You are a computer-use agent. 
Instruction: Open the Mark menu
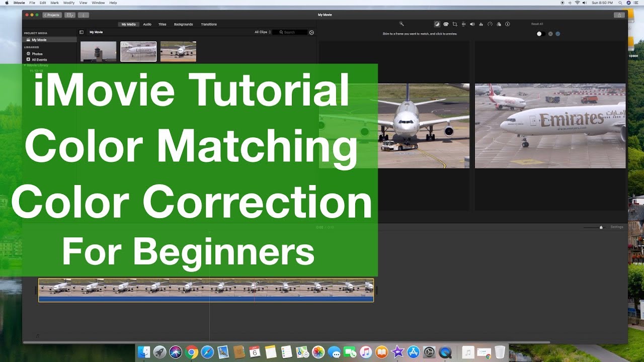pyautogui.click(x=54, y=3)
